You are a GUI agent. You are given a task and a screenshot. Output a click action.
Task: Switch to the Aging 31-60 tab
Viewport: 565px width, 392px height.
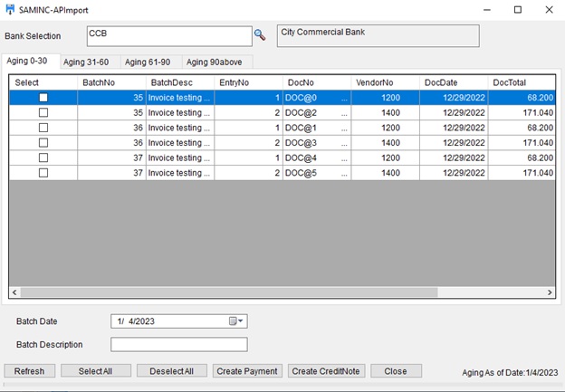[90, 62]
